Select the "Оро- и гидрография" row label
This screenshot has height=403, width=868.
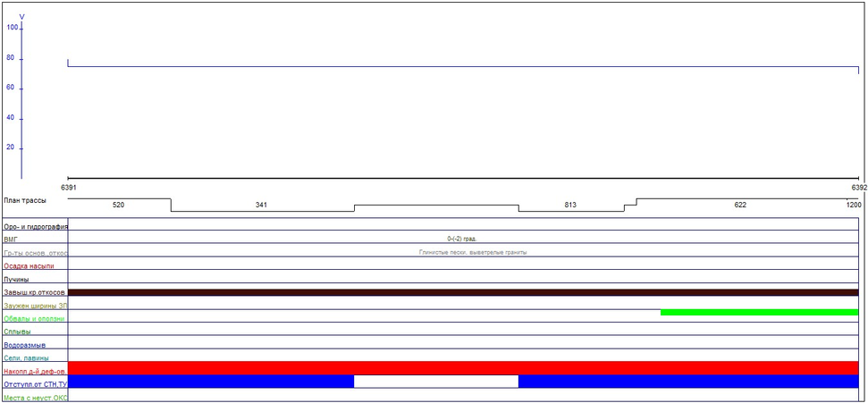click(36, 226)
